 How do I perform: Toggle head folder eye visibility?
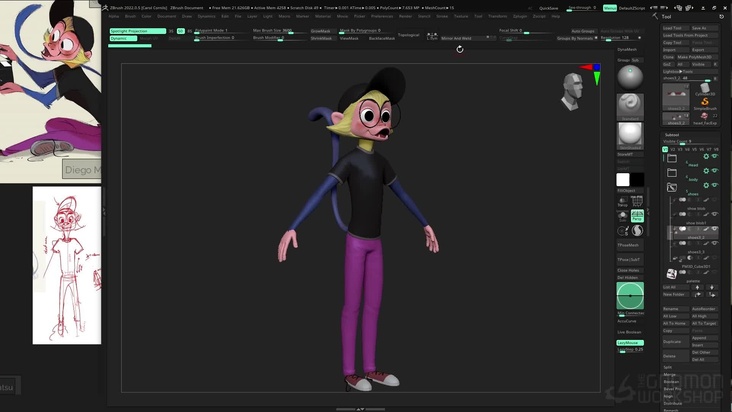(x=714, y=156)
